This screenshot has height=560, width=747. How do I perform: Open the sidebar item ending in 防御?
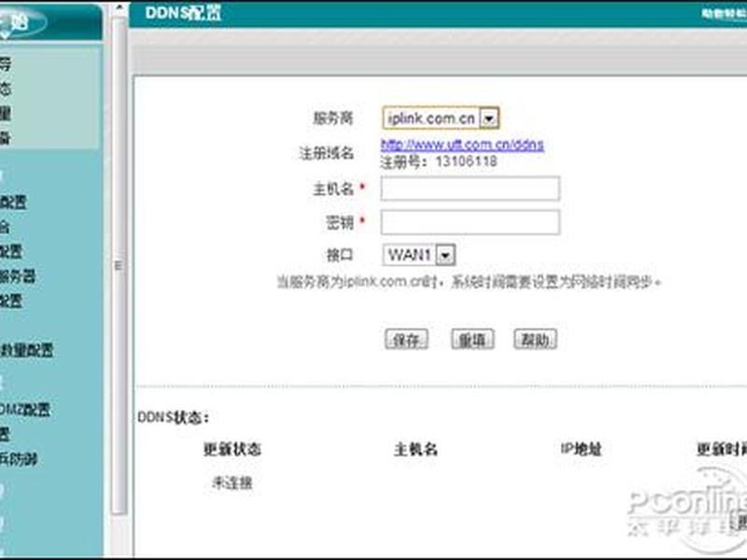(19, 459)
